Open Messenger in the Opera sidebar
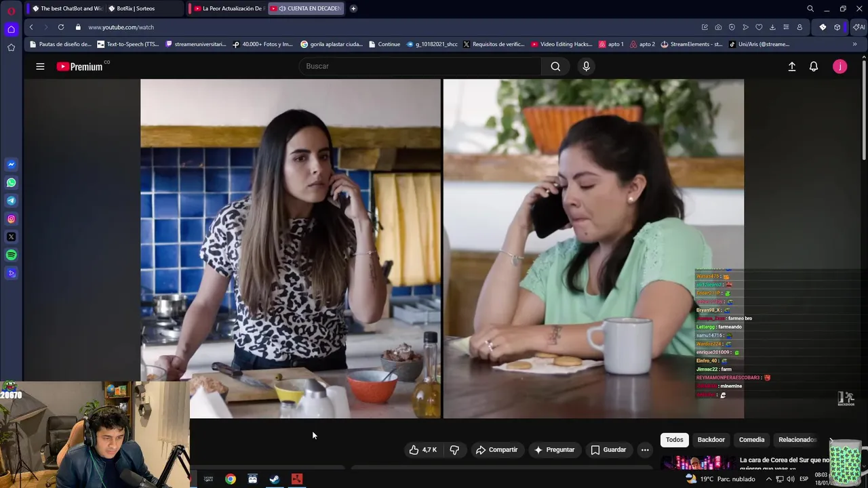Image resolution: width=868 pixels, height=488 pixels. pos(11,164)
